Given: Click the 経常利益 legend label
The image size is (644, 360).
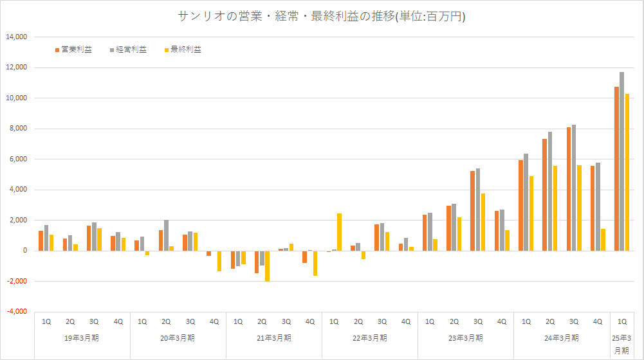Looking at the screenshot, I should pos(131,50).
